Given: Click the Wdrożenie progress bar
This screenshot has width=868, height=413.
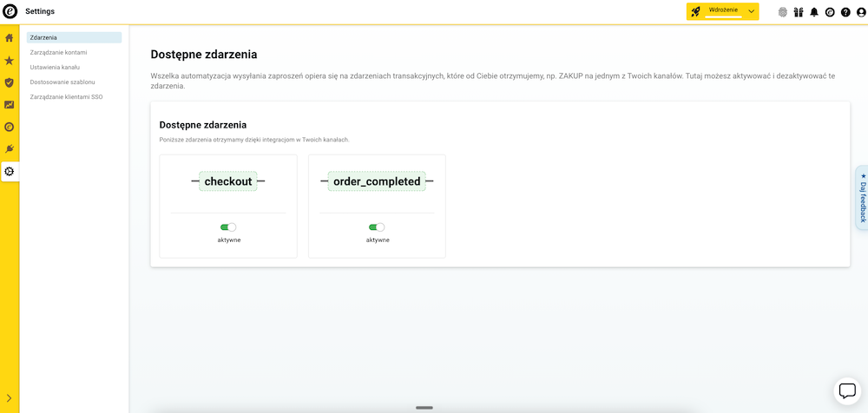Looking at the screenshot, I should tap(723, 17).
